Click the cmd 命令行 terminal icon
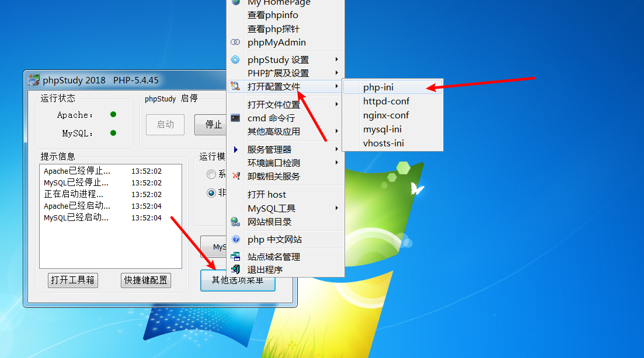This screenshot has height=358, width=644. [x=235, y=118]
